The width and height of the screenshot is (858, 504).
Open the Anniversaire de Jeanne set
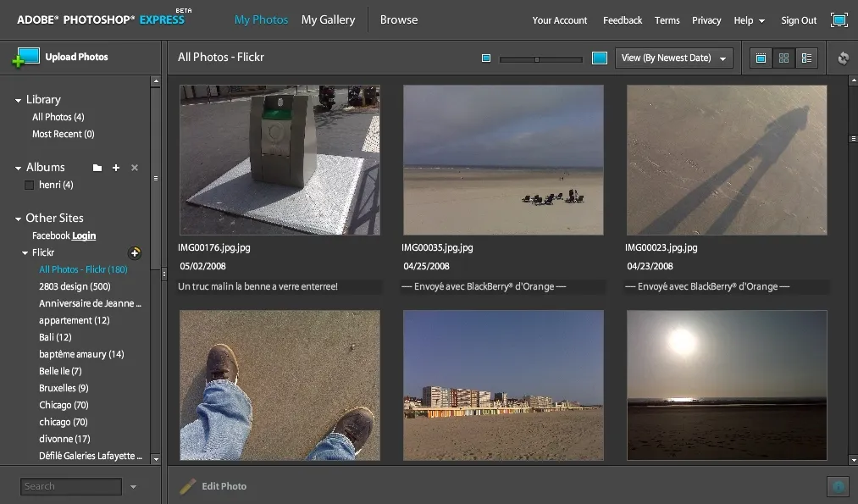point(90,304)
